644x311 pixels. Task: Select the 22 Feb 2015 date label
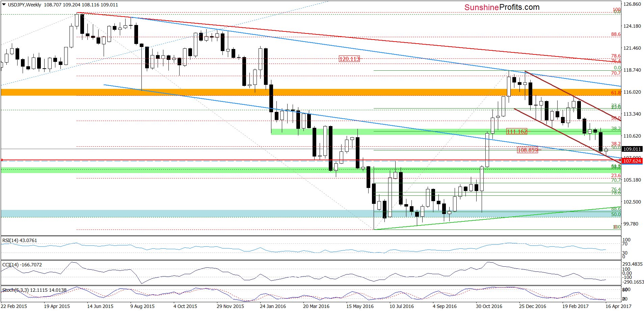[14, 306]
